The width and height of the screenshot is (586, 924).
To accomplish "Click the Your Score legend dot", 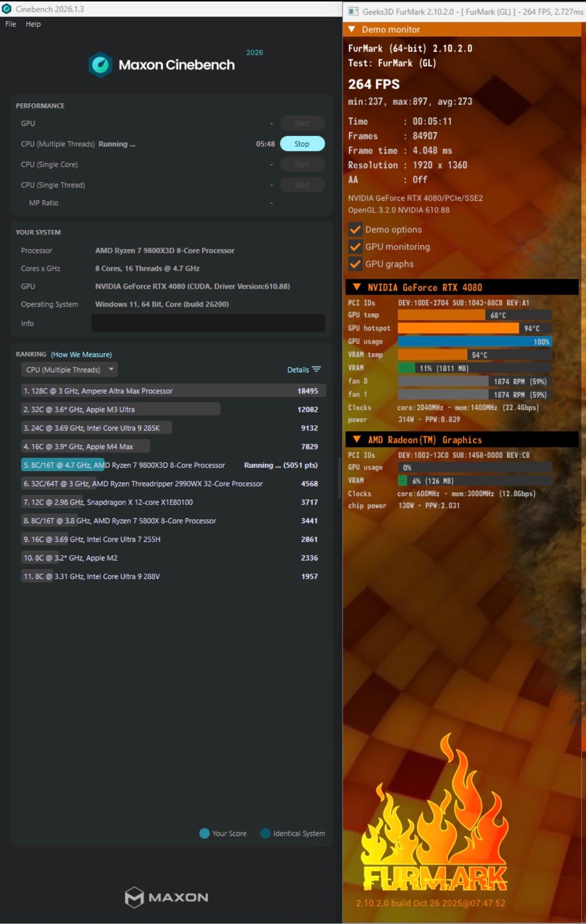I will (x=205, y=833).
